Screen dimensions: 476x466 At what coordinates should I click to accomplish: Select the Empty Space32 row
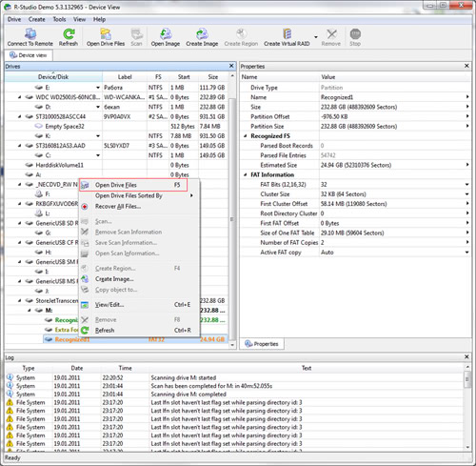116,127
